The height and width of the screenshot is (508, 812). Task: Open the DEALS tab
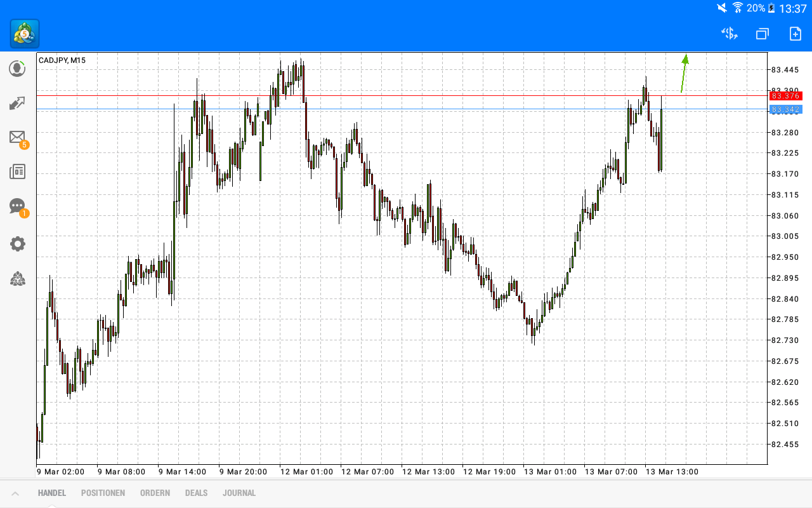pos(196,493)
